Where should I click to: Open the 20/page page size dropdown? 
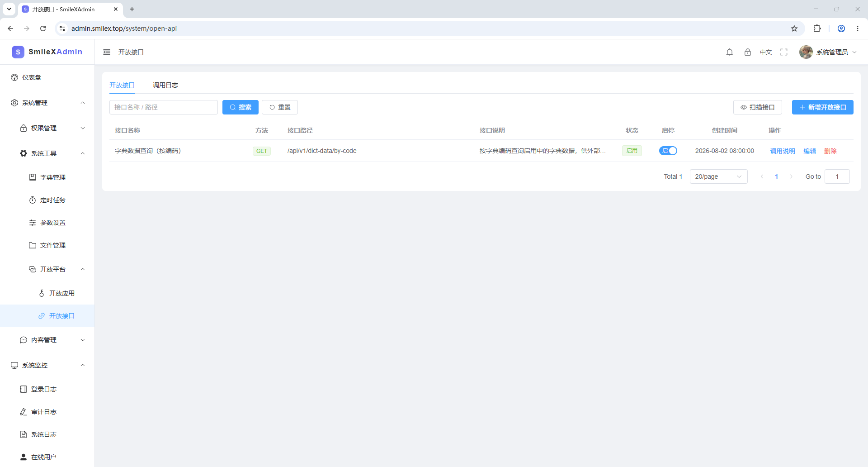(718, 176)
